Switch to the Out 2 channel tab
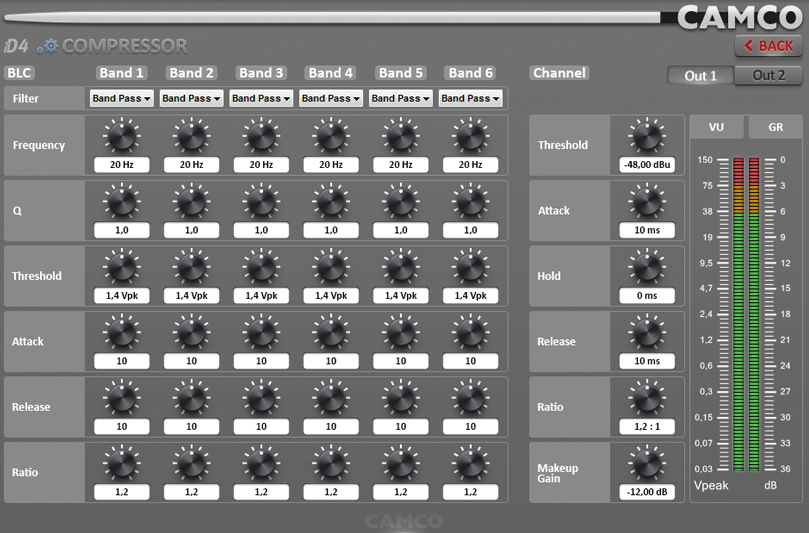 tap(768, 75)
